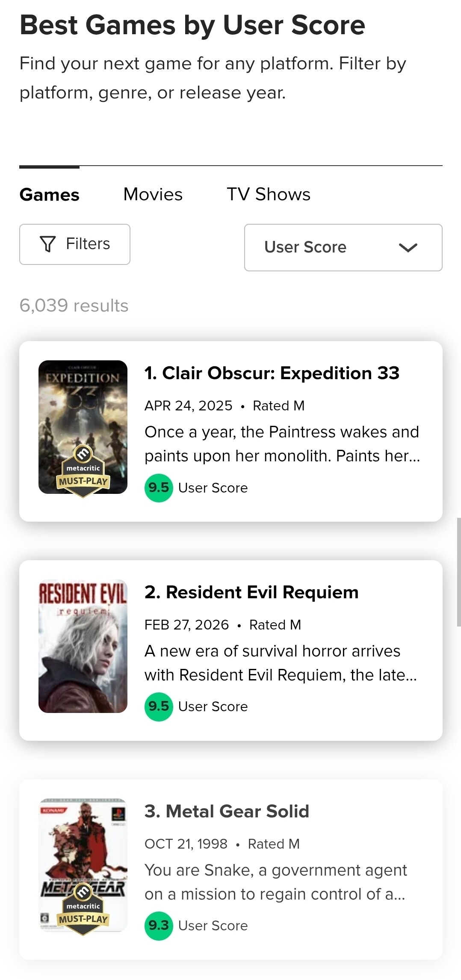
Task: Click the Resident Evil Requiem cover art
Action: [x=83, y=646]
